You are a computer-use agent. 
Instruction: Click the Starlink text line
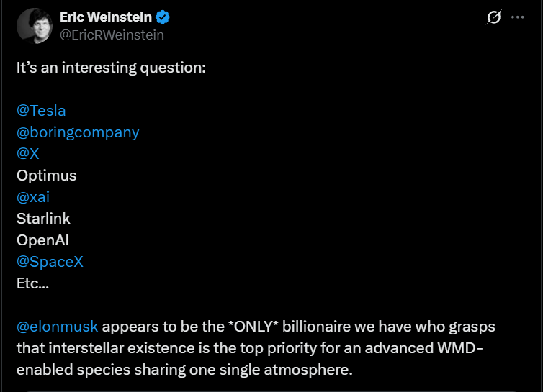tap(43, 219)
